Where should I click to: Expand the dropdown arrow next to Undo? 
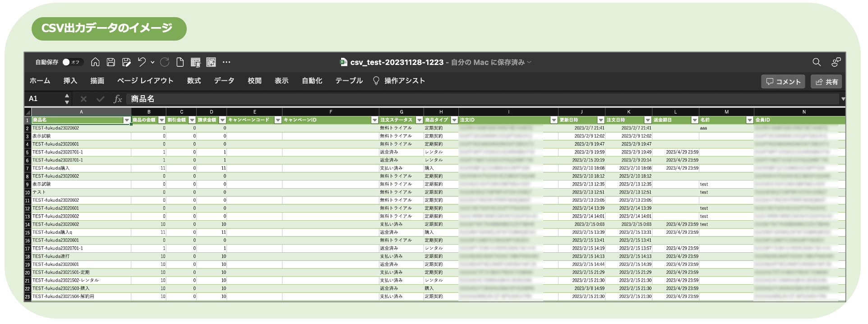[152, 62]
